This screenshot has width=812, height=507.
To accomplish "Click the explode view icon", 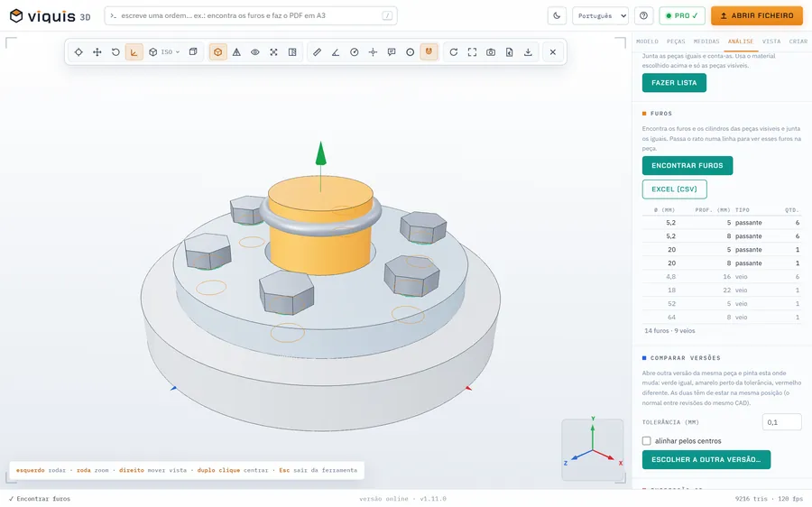I will pyautogui.click(x=273, y=51).
